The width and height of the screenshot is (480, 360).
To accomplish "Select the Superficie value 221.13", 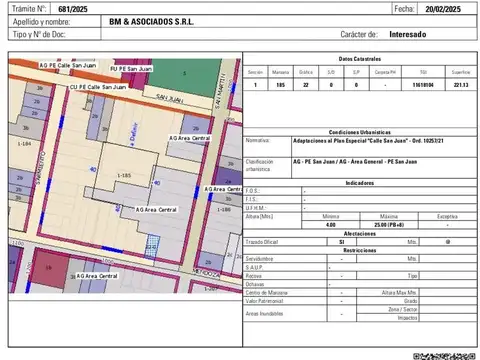I will 461,85.
